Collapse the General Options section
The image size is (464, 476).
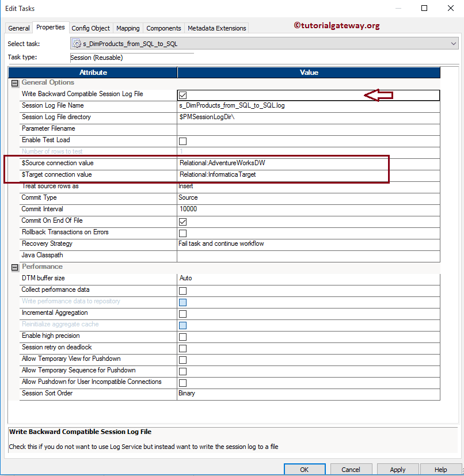(14, 83)
